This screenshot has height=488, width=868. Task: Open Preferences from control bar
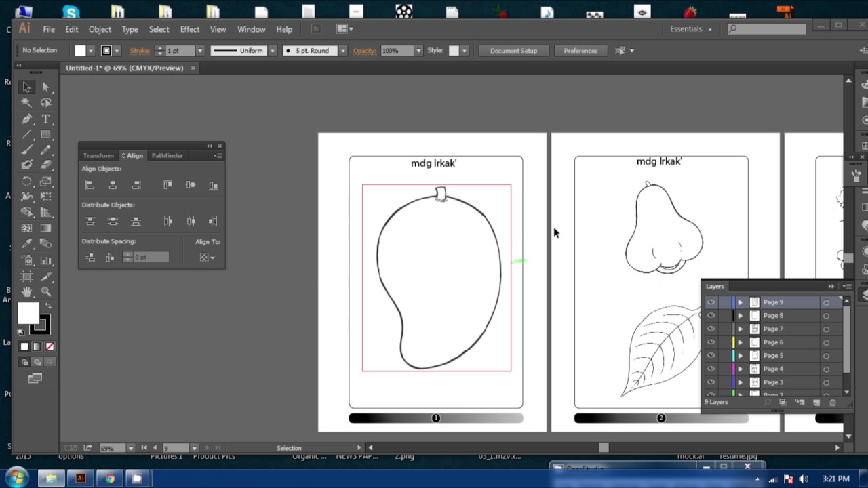click(x=580, y=51)
